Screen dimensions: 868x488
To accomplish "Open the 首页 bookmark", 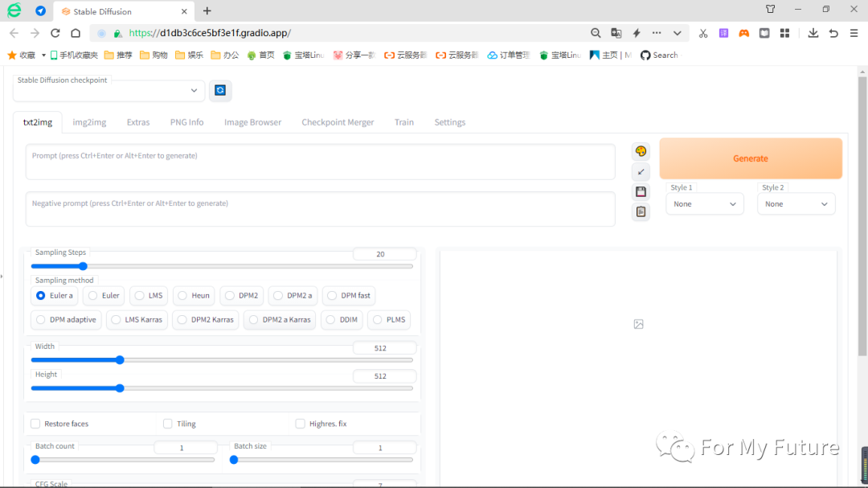I will [260, 55].
